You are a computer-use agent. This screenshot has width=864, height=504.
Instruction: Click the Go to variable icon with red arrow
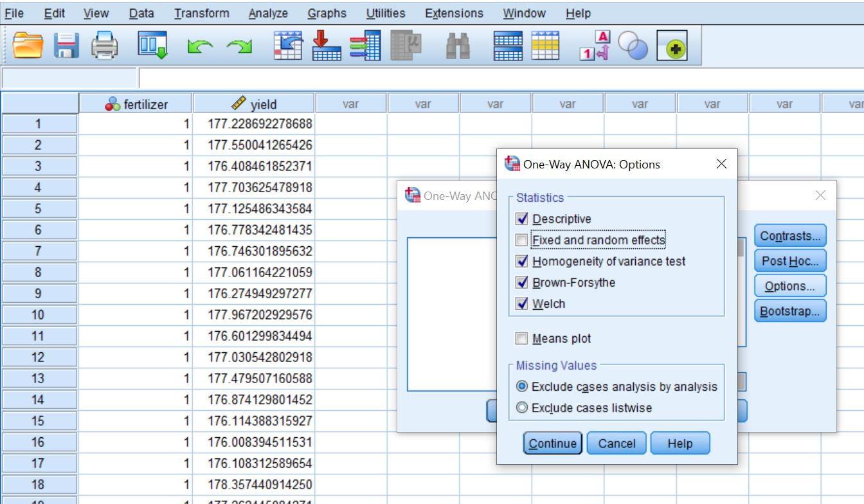[327, 47]
